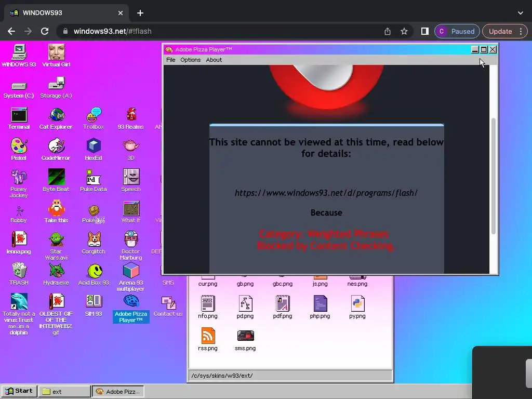This screenshot has width=532, height=399.
Task: Select rss.png in the ext window
Action: (208, 339)
